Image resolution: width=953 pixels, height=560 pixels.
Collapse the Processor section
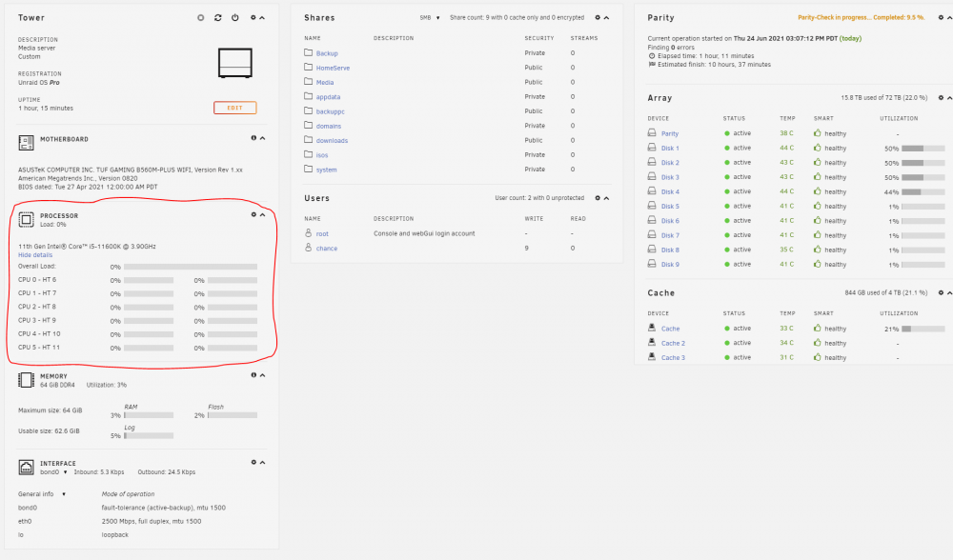pyautogui.click(x=263, y=214)
